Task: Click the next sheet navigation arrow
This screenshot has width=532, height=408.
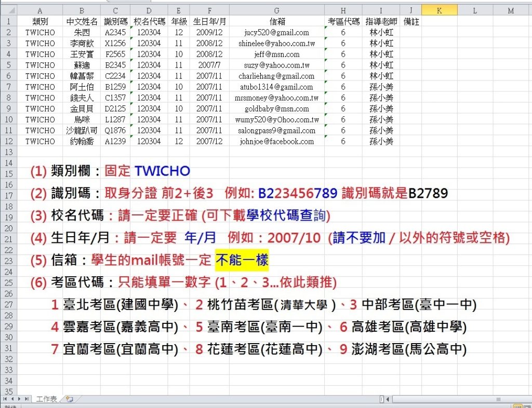Action: [x=20, y=399]
